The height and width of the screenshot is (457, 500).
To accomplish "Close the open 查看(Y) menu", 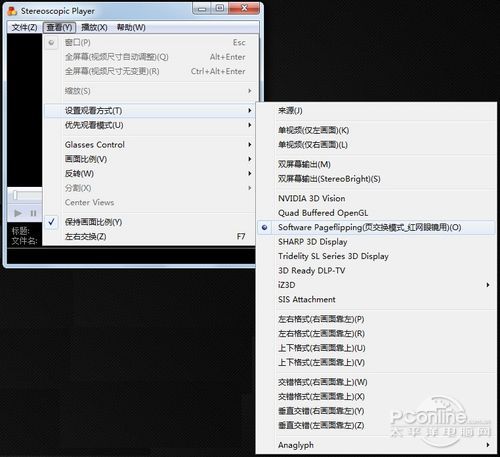I will [59, 27].
